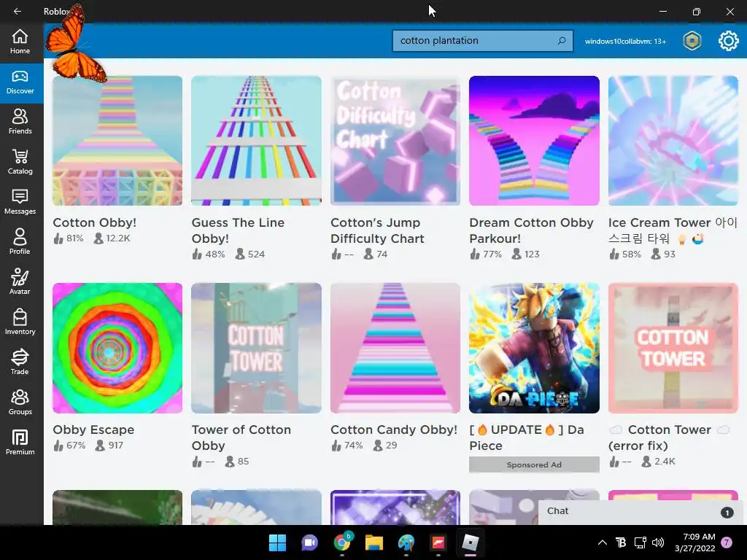Viewport: 747px width, 560px height.
Task: Click the Cotton Candy Obby! title
Action: 393,429
